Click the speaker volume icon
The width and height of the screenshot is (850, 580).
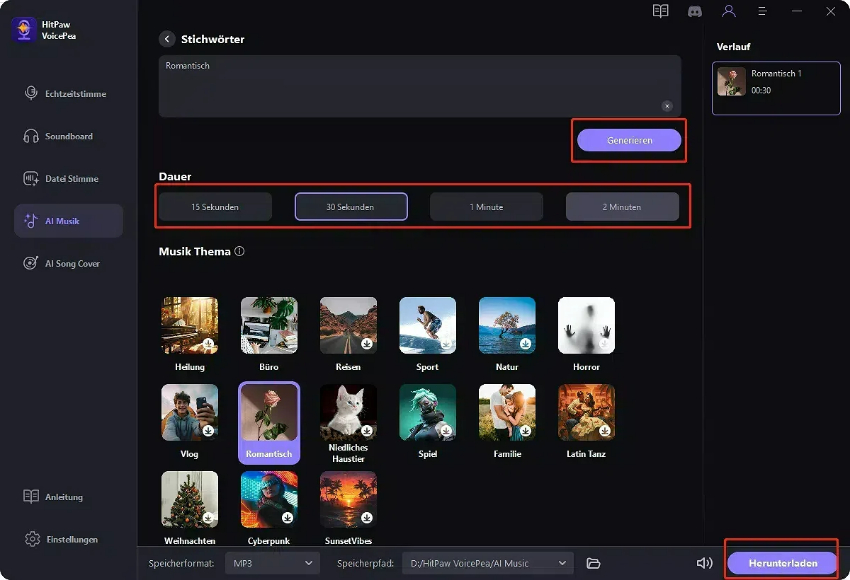pyautogui.click(x=704, y=563)
